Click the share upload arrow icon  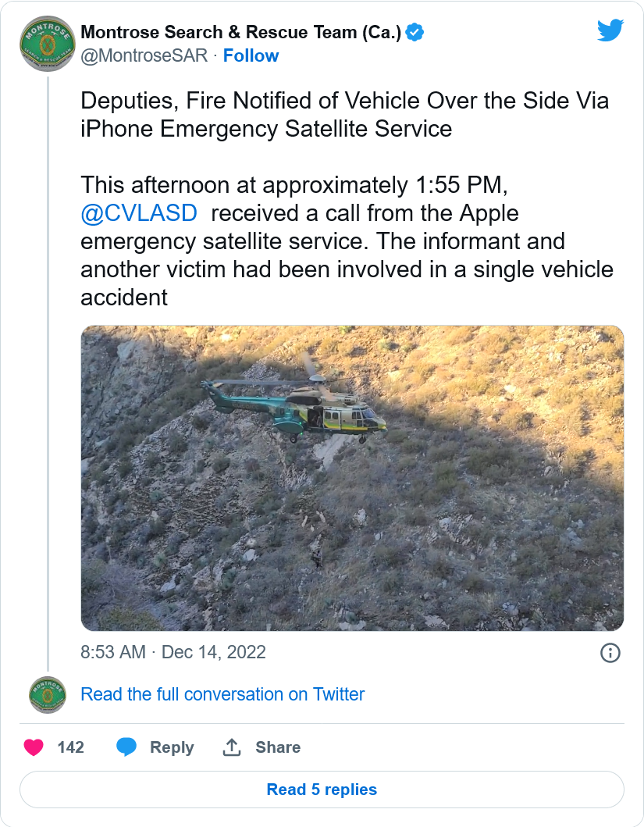232,747
